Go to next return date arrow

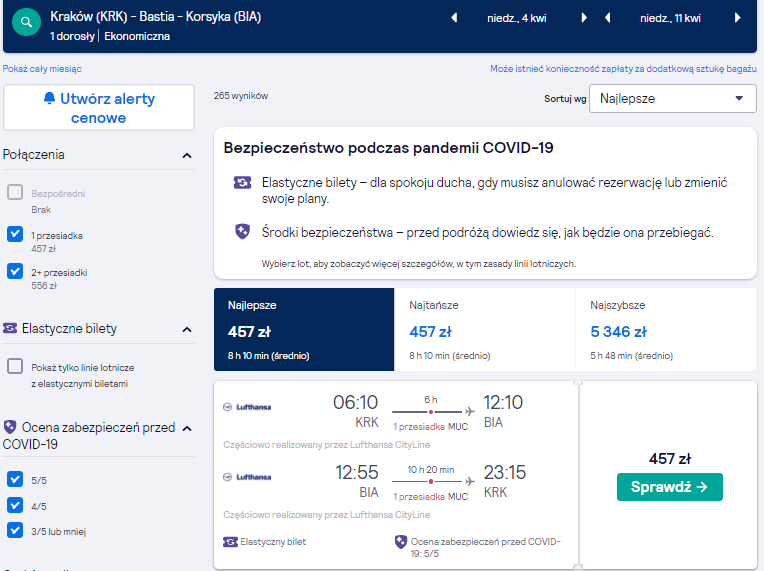(x=738, y=18)
